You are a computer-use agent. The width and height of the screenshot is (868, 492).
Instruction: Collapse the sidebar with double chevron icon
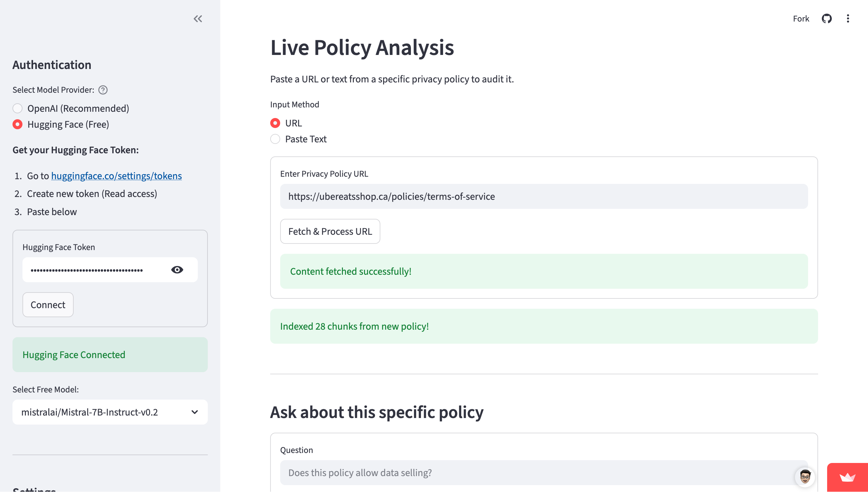(x=198, y=19)
